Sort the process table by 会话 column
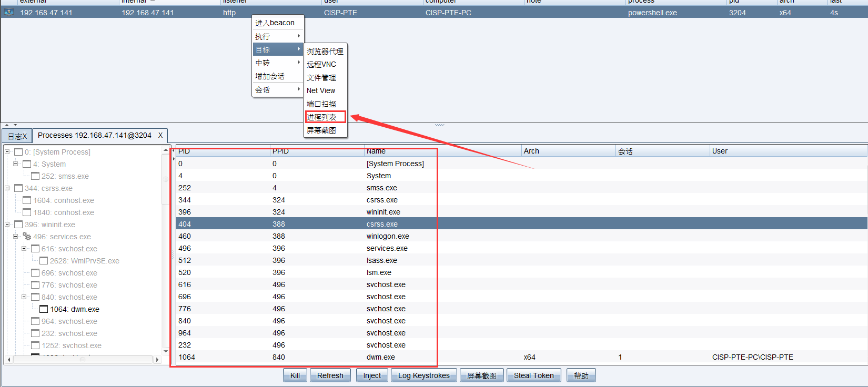This screenshot has height=387, width=868. tap(663, 151)
